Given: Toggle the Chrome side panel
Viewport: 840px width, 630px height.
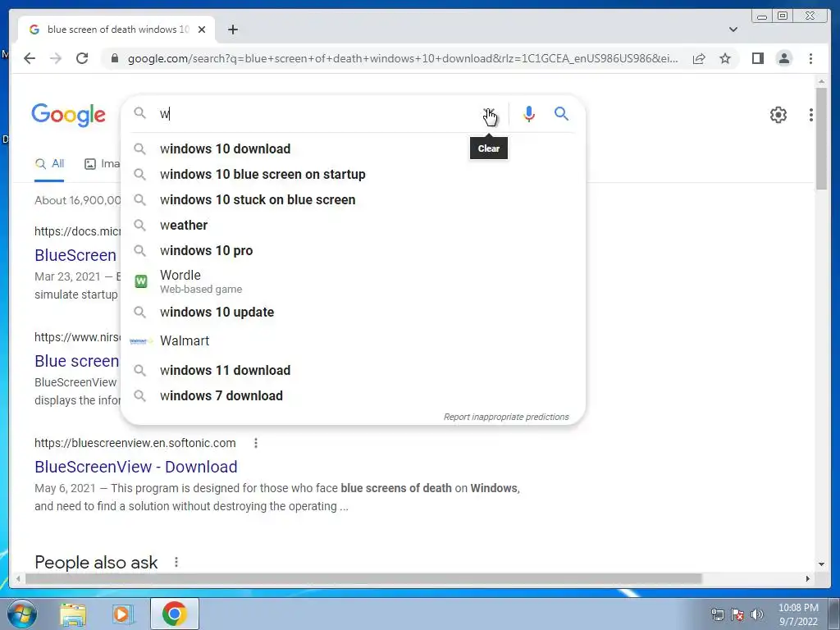Looking at the screenshot, I should coord(757,58).
